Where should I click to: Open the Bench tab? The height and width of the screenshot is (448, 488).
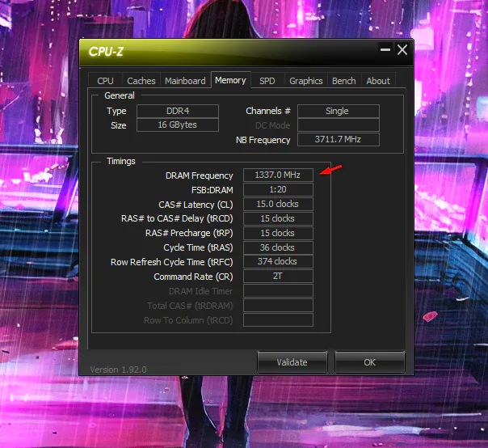(343, 81)
